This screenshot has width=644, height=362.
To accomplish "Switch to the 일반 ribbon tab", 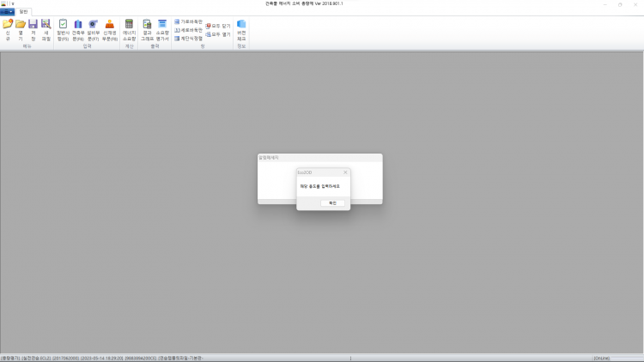I will [23, 11].
